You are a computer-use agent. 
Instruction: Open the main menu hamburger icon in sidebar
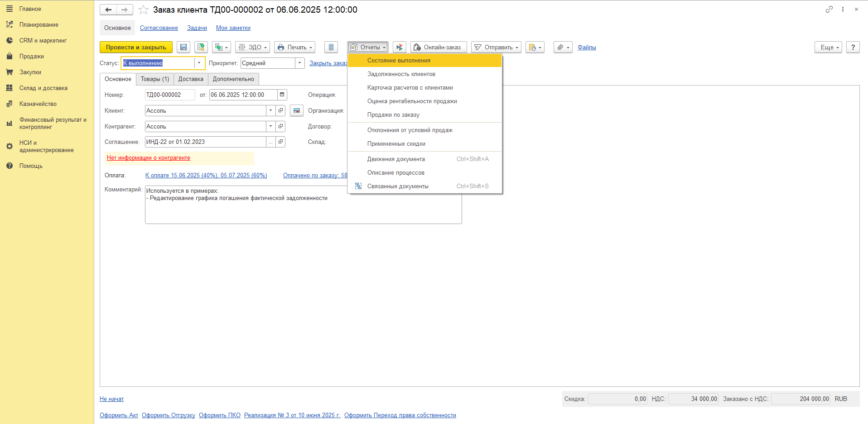tap(10, 9)
